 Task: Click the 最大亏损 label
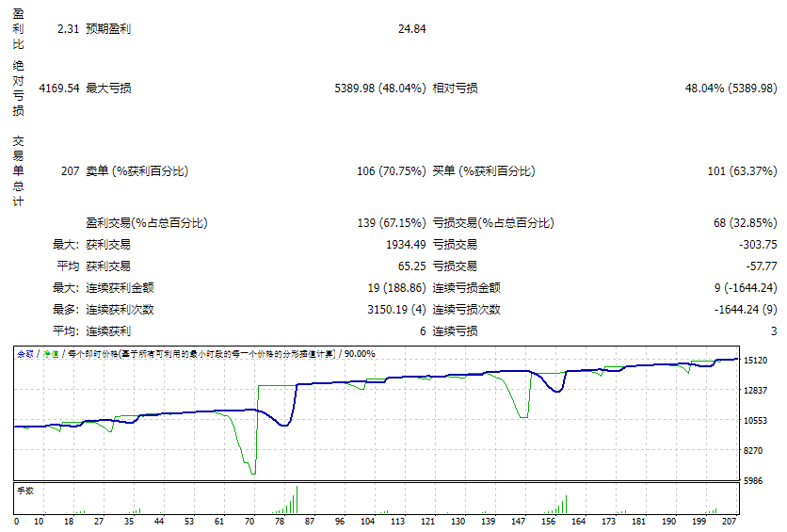tap(108, 89)
